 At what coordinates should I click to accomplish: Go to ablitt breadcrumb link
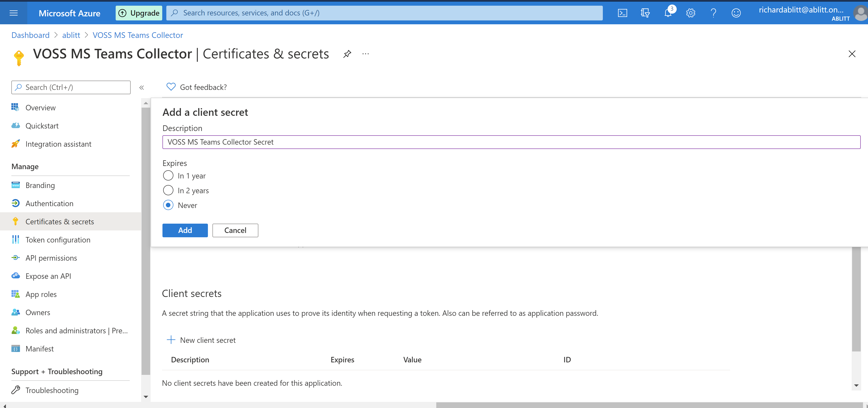(x=71, y=35)
